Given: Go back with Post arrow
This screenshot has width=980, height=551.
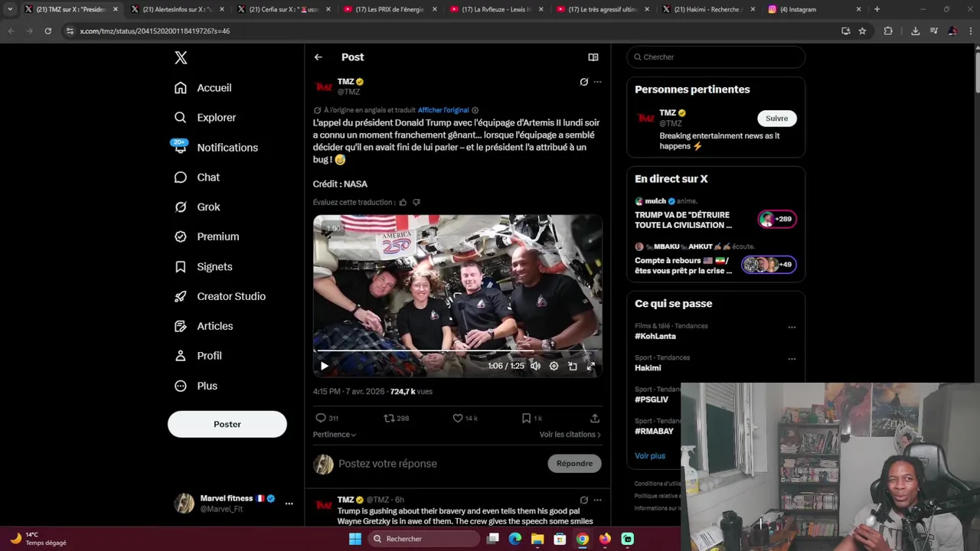Looking at the screenshot, I should 318,57.
